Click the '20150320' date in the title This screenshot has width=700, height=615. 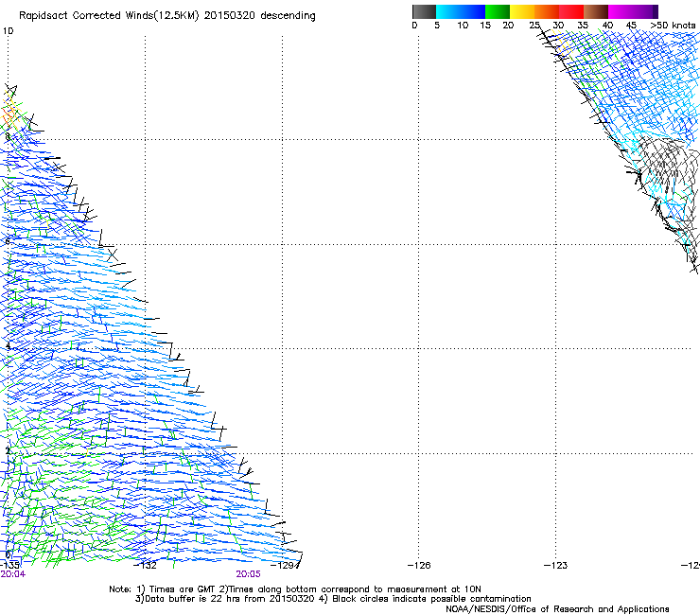(230, 15)
